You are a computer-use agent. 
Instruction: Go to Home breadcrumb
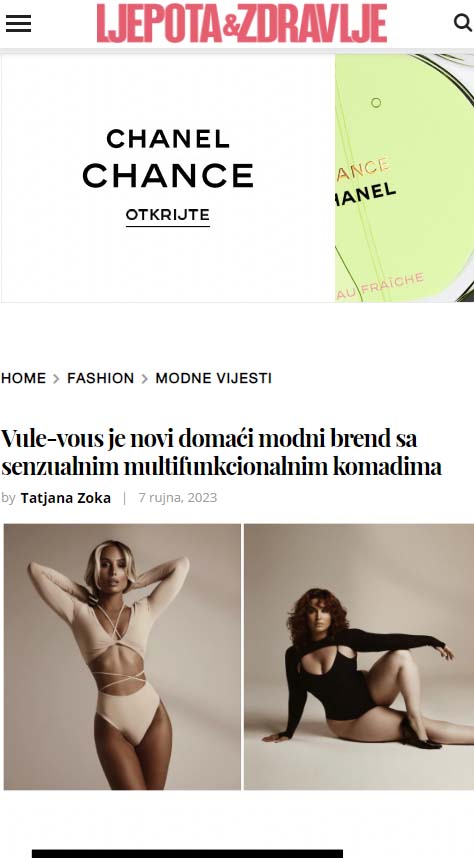[x=24, y=378]
